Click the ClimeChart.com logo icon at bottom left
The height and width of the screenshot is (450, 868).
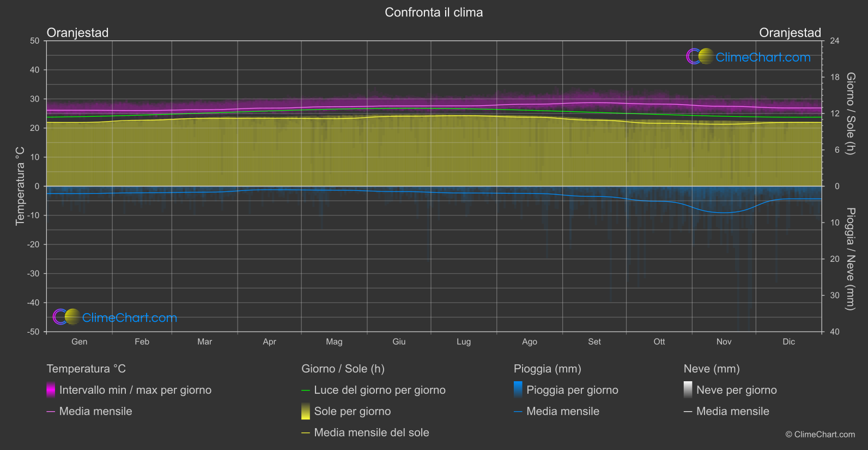point(66,317)
